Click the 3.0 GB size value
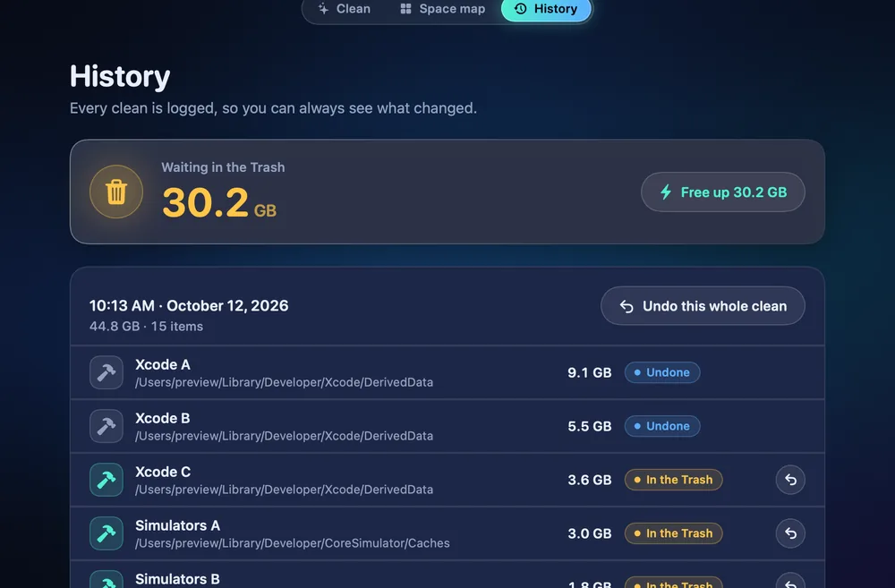The width and height of the screenshot is (895, 588). pos(589,533)
